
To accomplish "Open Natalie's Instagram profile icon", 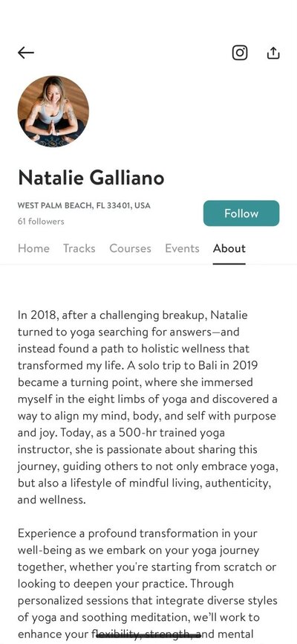I will [x=240, y=53].
